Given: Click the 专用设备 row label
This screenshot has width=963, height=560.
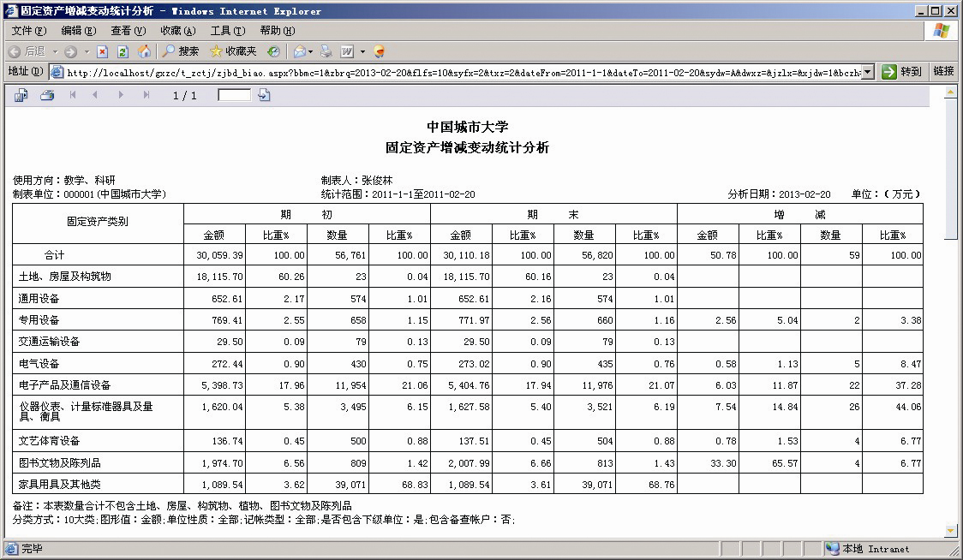Looking at the screenshot, I should pos(39,320).
